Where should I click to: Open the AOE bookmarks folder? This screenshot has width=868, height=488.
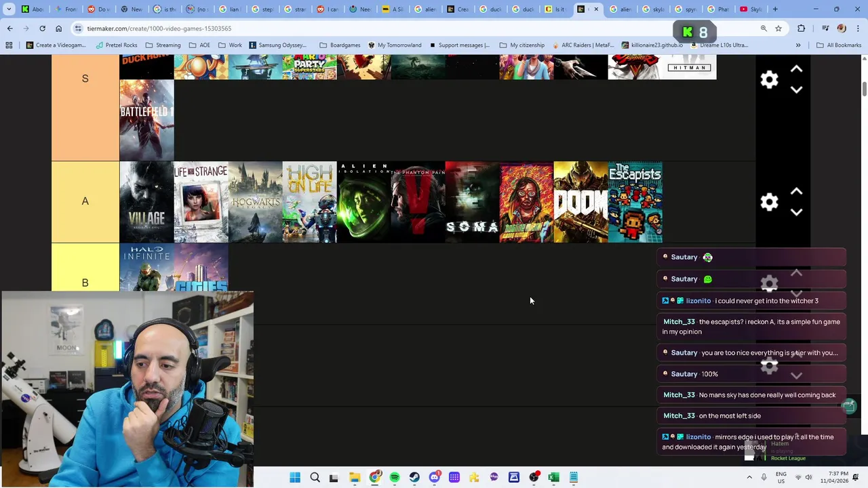pos(199,45)
